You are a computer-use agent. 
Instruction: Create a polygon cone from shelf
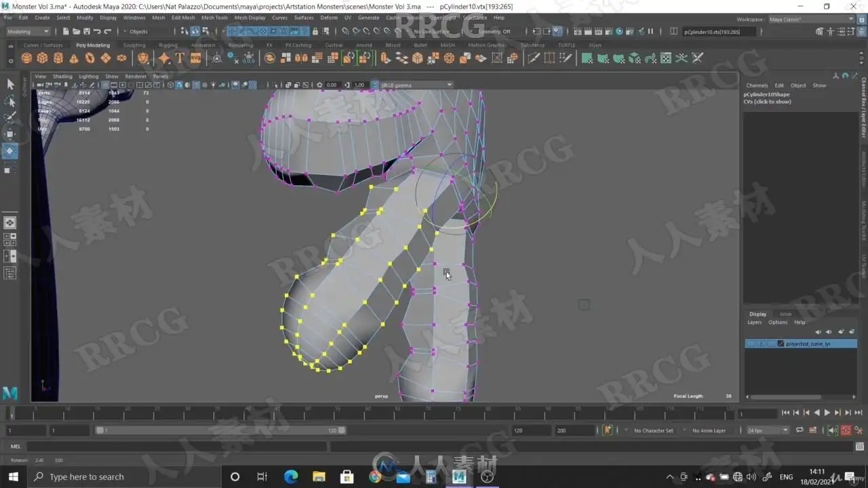pyautogui.click(x=73, y=58)
